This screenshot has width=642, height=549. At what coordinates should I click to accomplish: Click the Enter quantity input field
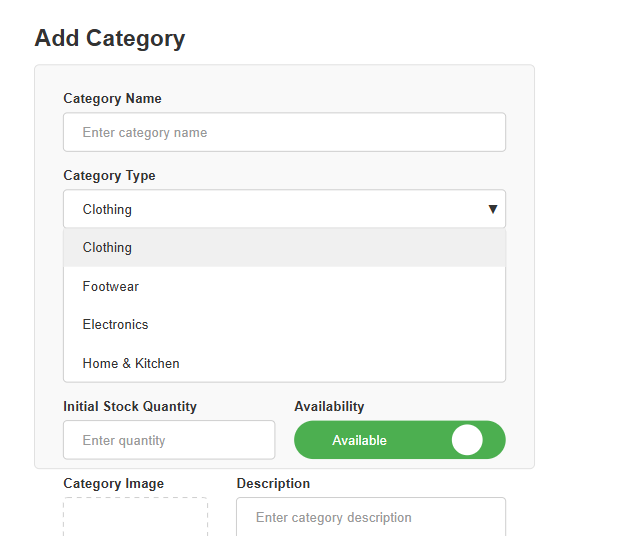pyautogui.click(x=169, y=440)
